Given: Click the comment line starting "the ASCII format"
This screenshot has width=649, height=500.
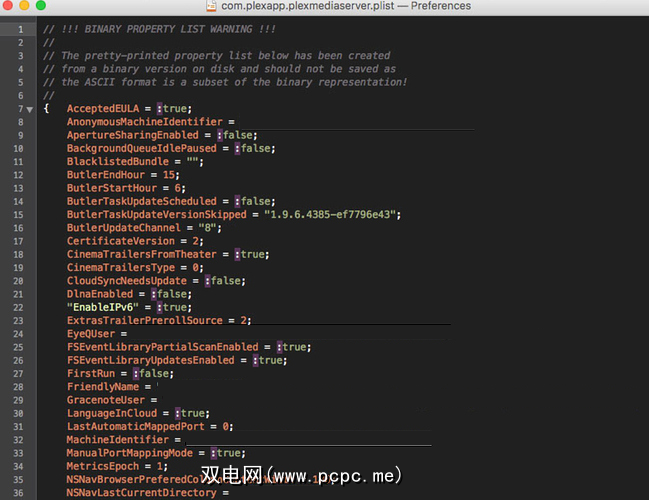Looking at the screenshot, I should 226,82.
